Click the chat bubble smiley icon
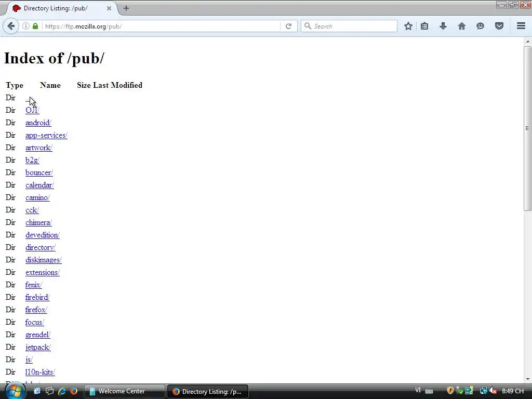The height and width of the screenshot is (399, 532). pyautogui.click(x=480, y=26)
